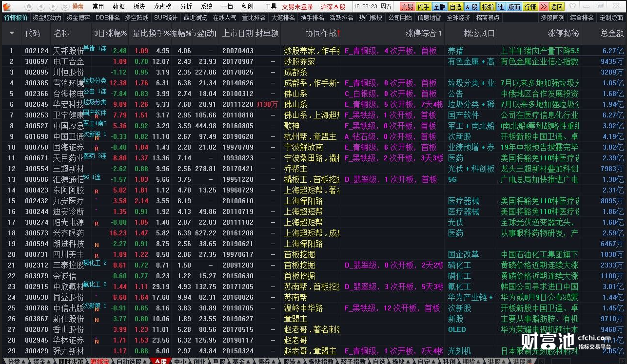Sort by 概念风口 column header
This screenshot has width=627, height=364.
point(479,33)
